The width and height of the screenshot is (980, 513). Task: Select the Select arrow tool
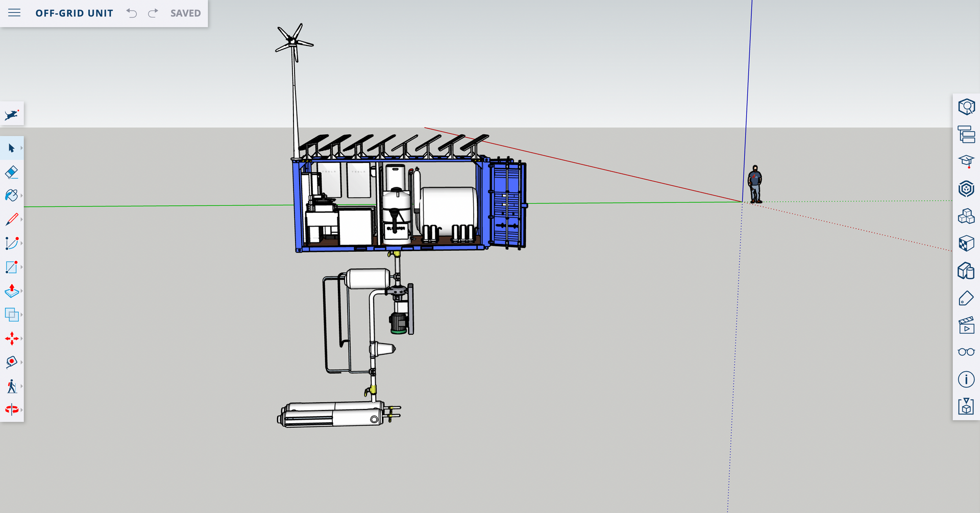click(x=12, y=148)
